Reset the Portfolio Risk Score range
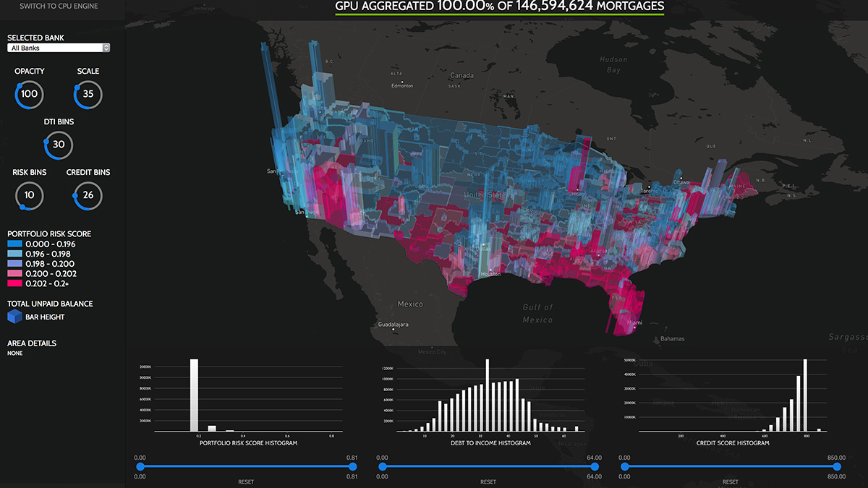Image resolution: width=868 pixels, height=488 pixels. pos(246,481)
